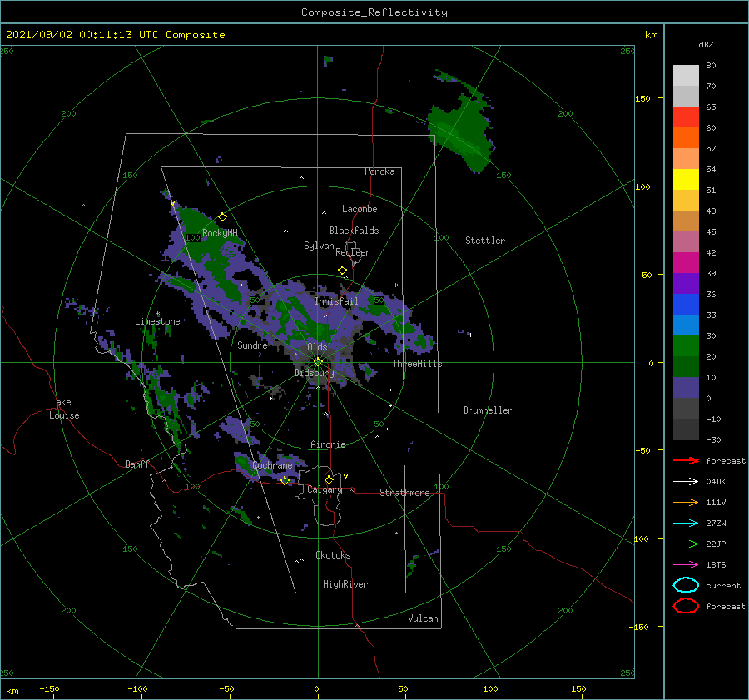Click the Ponoka city label
The height and width of the screenshot is (700, 749).
379,171
